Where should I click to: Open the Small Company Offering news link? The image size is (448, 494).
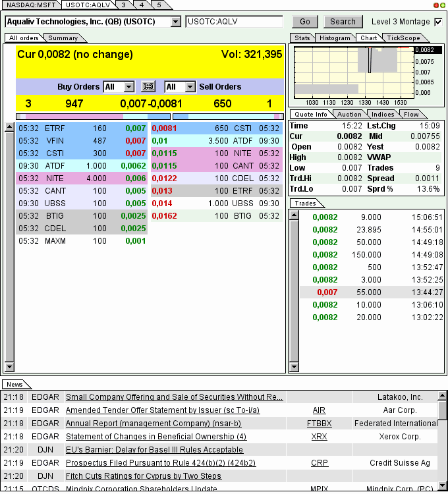[x=174, y=397]
